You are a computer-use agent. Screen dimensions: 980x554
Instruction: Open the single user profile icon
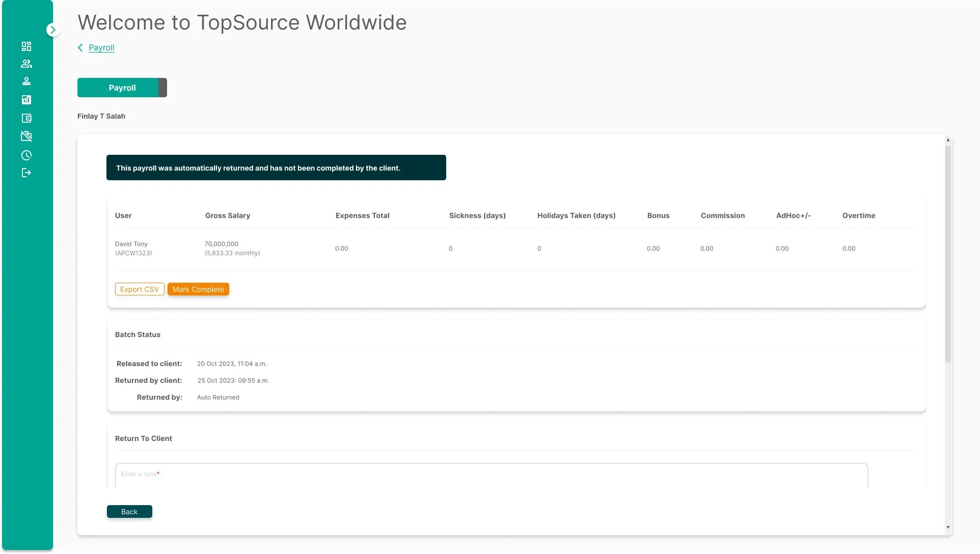point(26,81)
